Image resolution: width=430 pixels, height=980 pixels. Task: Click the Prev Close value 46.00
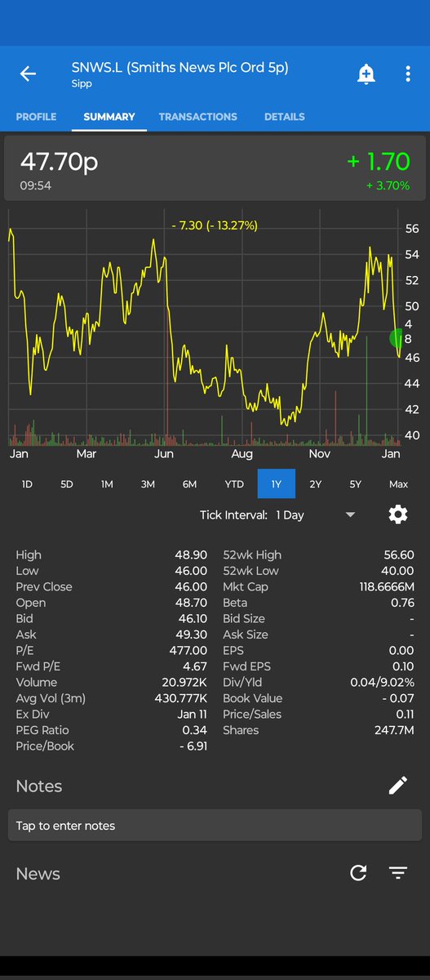coord(192,586)
